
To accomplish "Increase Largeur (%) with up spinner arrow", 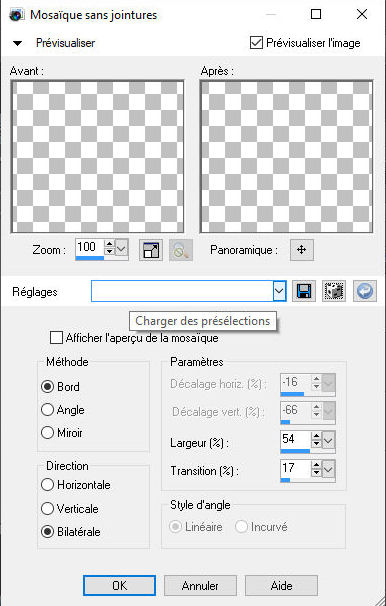I will (316, 436).
